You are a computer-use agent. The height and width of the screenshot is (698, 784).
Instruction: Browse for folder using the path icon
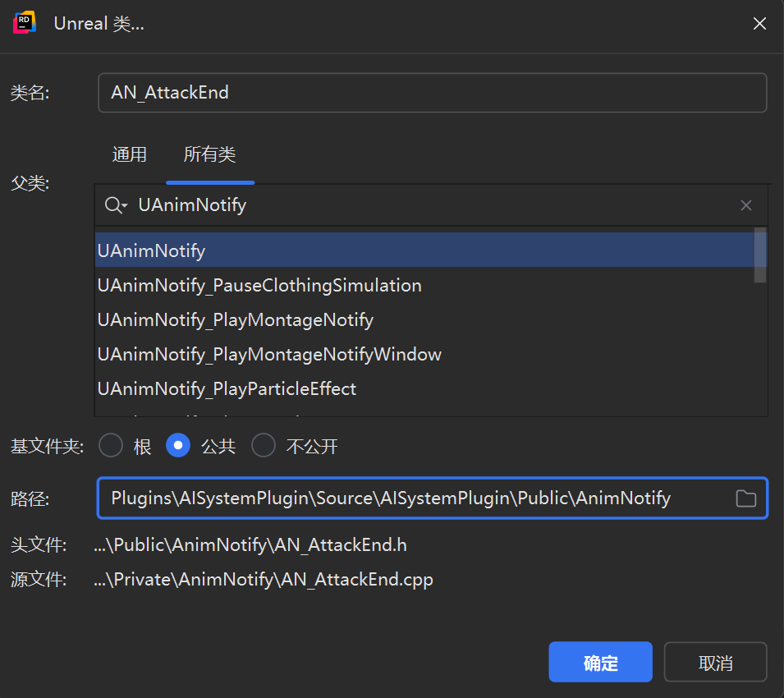745,498
